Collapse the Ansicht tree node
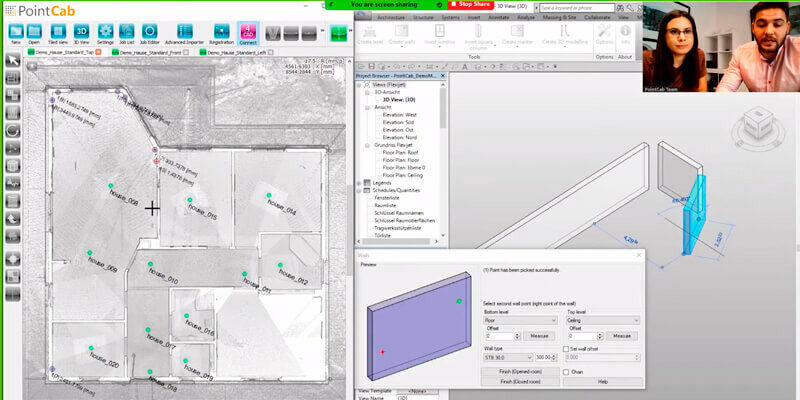Image resolution: width=800 pixels, height=400 pixels. coord(366,108)
